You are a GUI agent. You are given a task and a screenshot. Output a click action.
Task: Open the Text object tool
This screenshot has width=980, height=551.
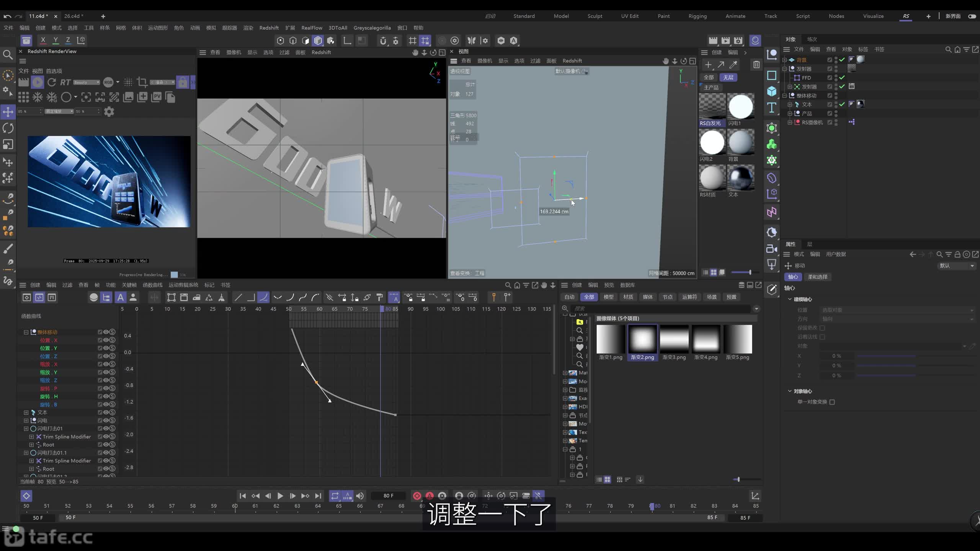tap(771, 108)
